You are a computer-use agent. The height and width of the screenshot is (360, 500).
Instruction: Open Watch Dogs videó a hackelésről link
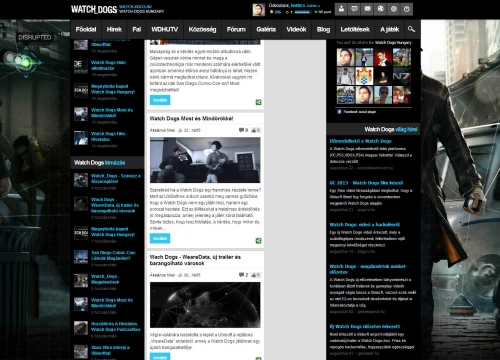[365, 224]
